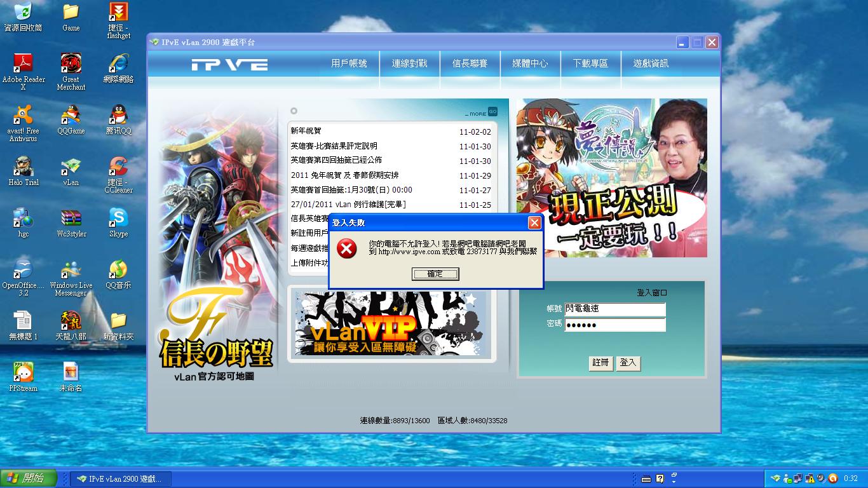Open the Windows 開始 Start menu
This screenshot has width=868, height=488.
pyautogui.click(x=29, y=478)
